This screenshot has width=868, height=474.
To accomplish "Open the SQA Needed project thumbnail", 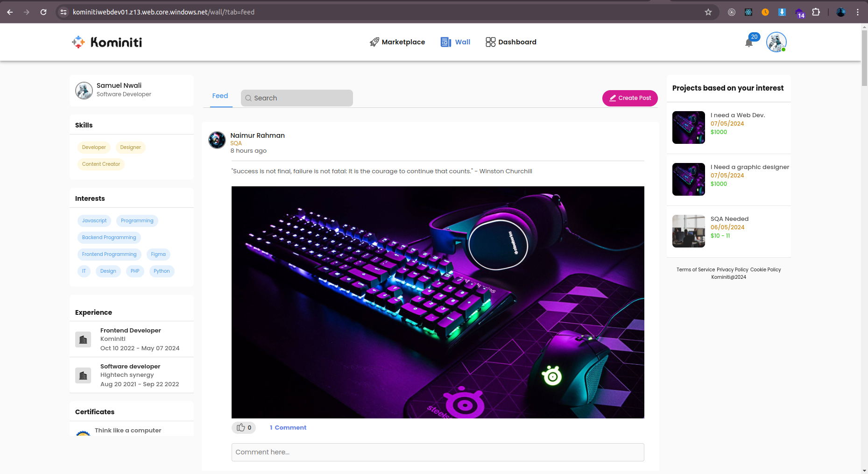I will (x=689, y=231).
